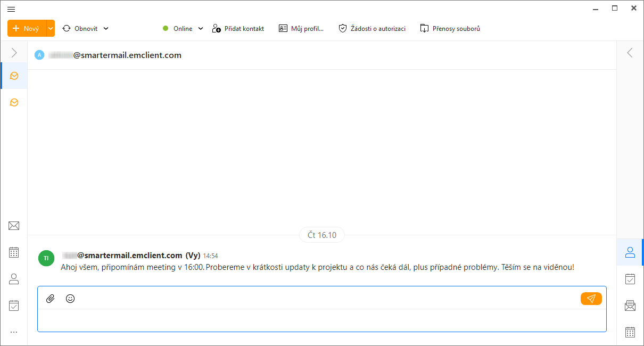Open Můj profil from the toolbar
This screenshot has height=346, width=644.
tap(301, 29)
